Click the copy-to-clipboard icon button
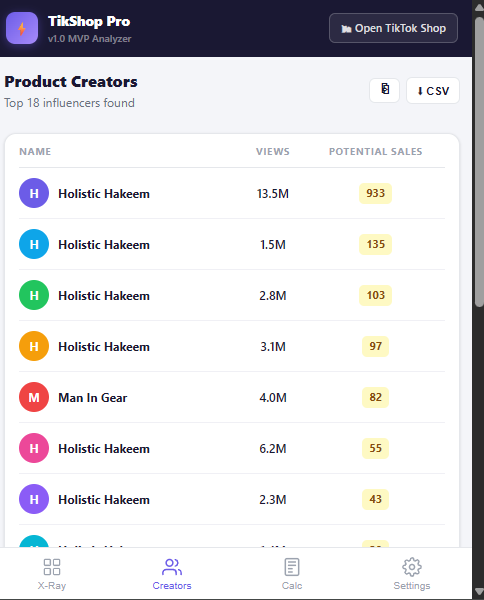Screen dimensions: 484x600 [x=385, y=90]
